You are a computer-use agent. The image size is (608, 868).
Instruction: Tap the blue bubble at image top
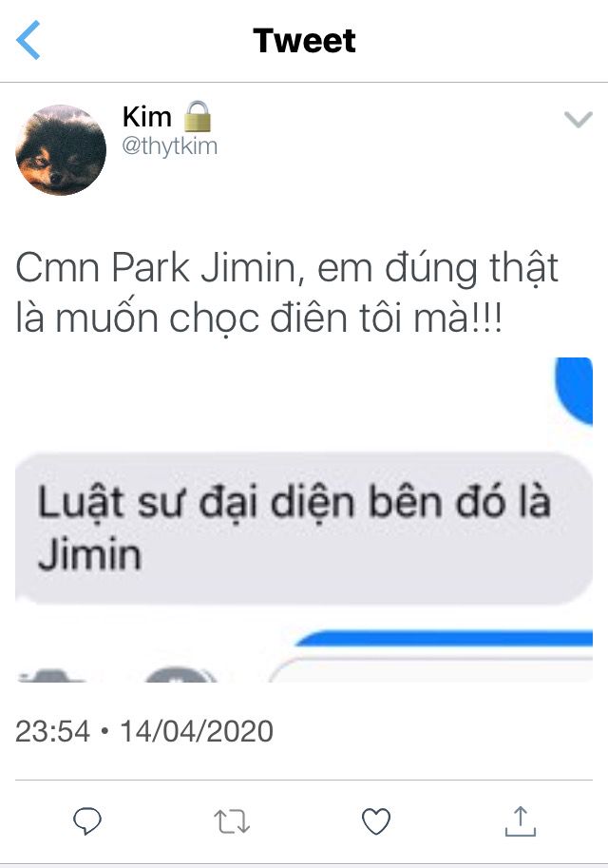pyautogui.click(x=574, y=391)
